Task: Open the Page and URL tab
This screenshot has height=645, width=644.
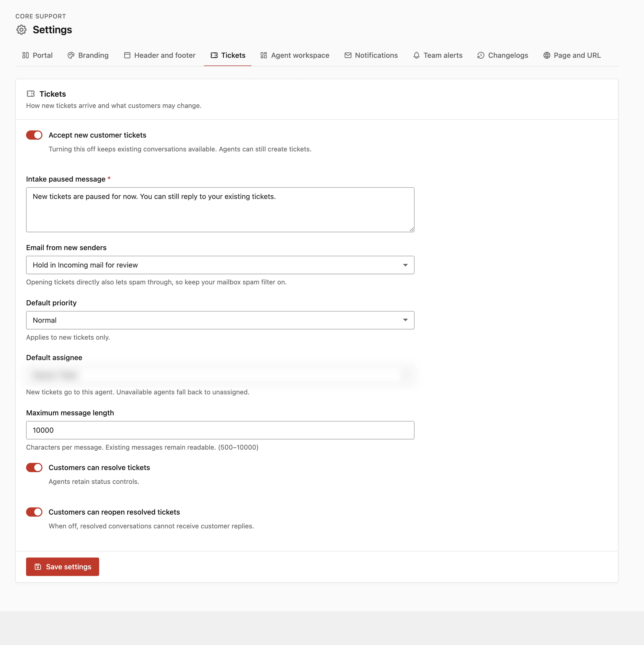Action: pos(572,55)
